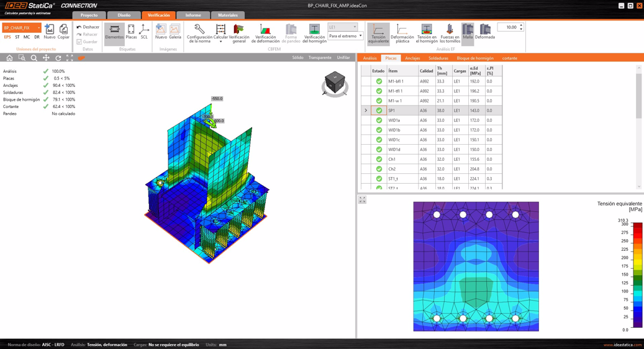Click the Copiar connection icon

click(x=63, y=32)
